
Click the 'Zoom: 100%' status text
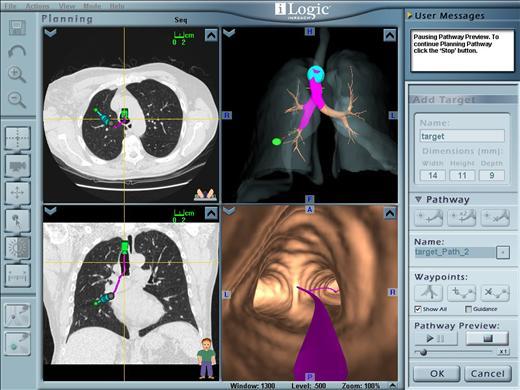click(x=361, y=386)
